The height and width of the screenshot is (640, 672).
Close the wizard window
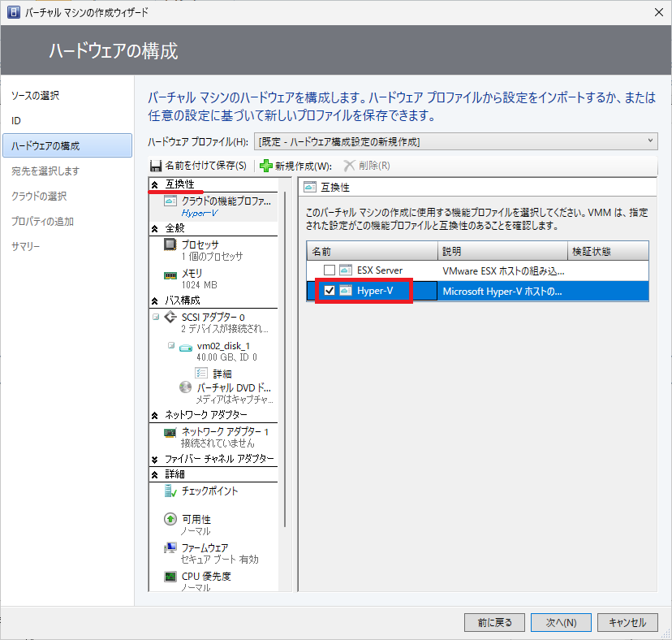659,12
